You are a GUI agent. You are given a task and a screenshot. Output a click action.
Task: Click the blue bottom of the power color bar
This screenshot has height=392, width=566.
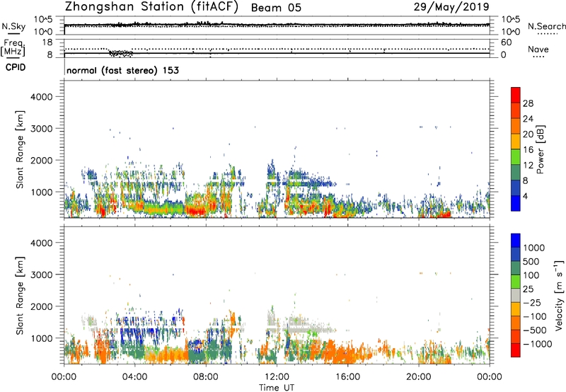coord(516,203)
